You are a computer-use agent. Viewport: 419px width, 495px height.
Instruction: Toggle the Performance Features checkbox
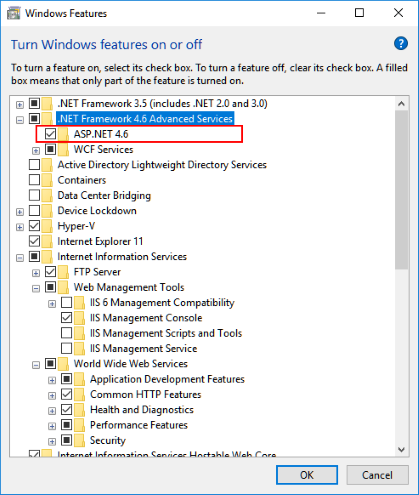point(66,425)
